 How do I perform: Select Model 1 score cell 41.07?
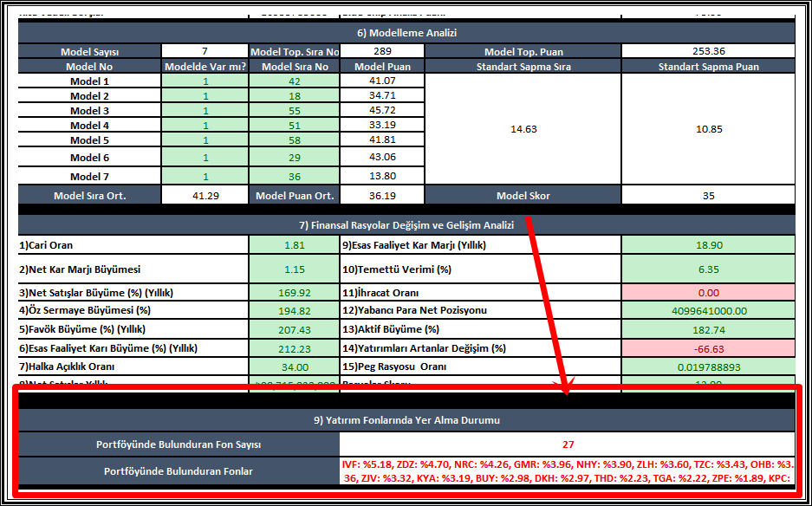pyautogui.click(x=382, y=81)
